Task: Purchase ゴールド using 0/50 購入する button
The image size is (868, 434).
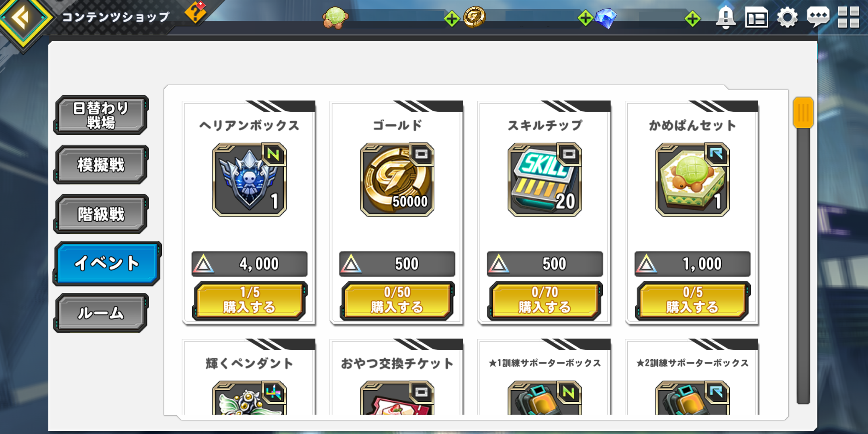Action: 397,300
